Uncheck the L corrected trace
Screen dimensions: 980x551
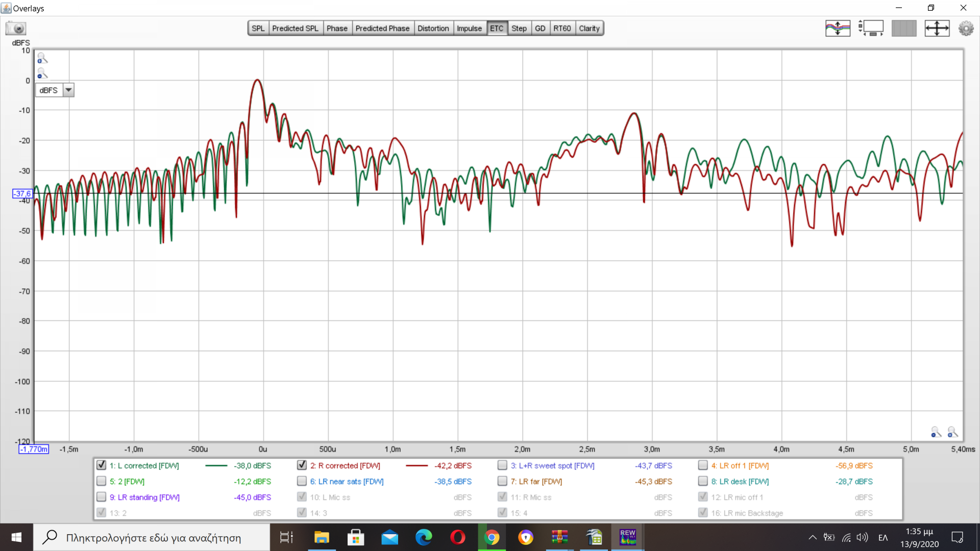(x=101, y=465)
